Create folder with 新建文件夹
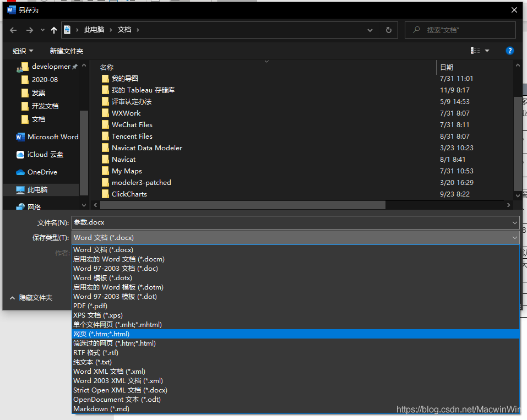This screenshot has height=420, width=527. point(67,51)
